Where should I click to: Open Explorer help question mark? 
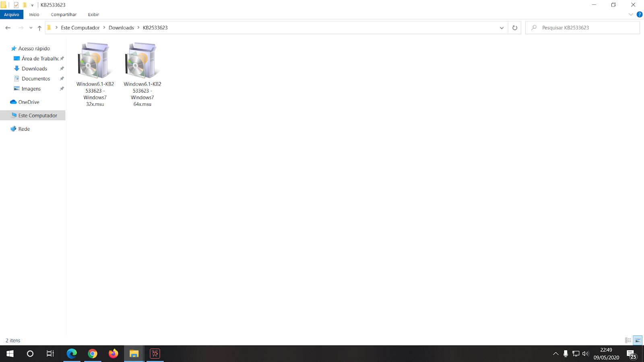tap(640, 14)
